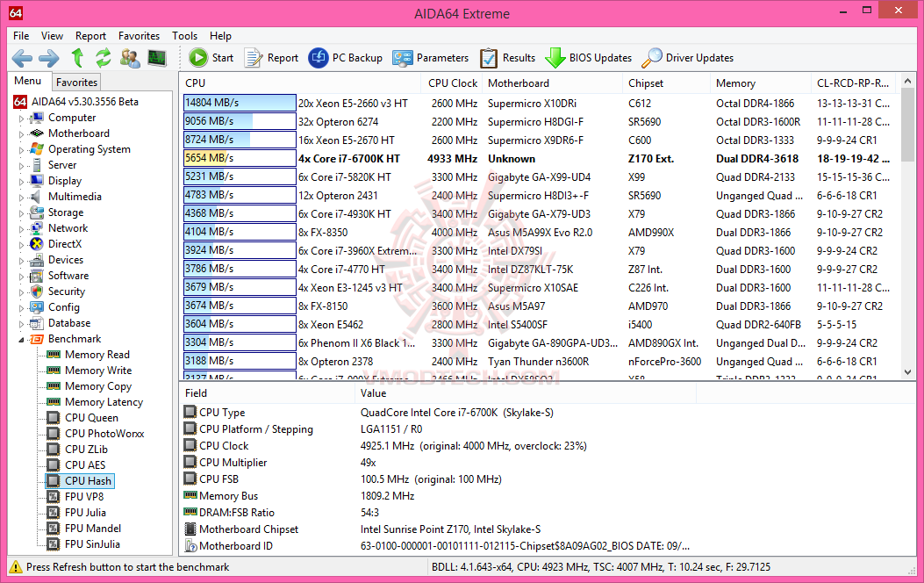Open the File menu
924x583 pixels.
pyautogui.click(x=21, y=36)
